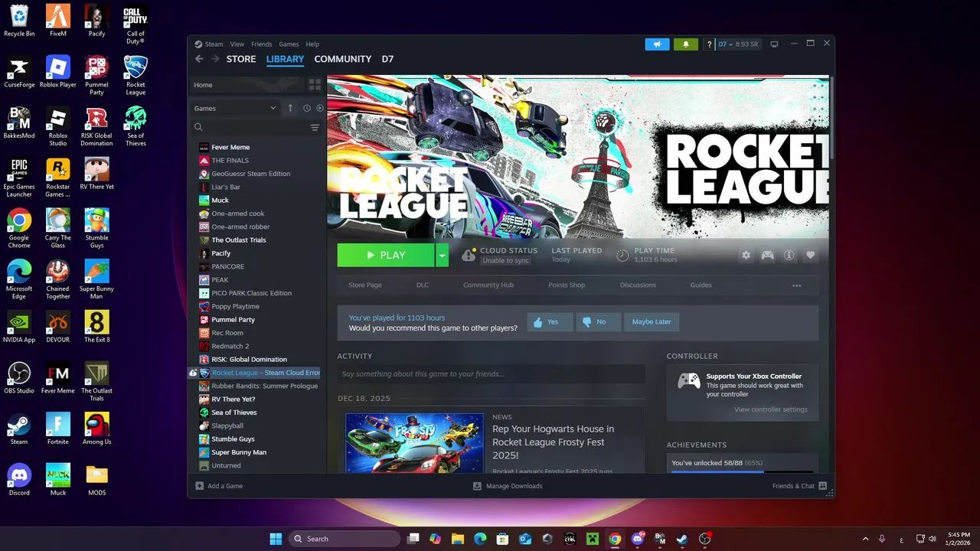Screen dimensions: 980x551
Task: Open the Frosty Fest news thumbnail
Action: pos(414,443)
